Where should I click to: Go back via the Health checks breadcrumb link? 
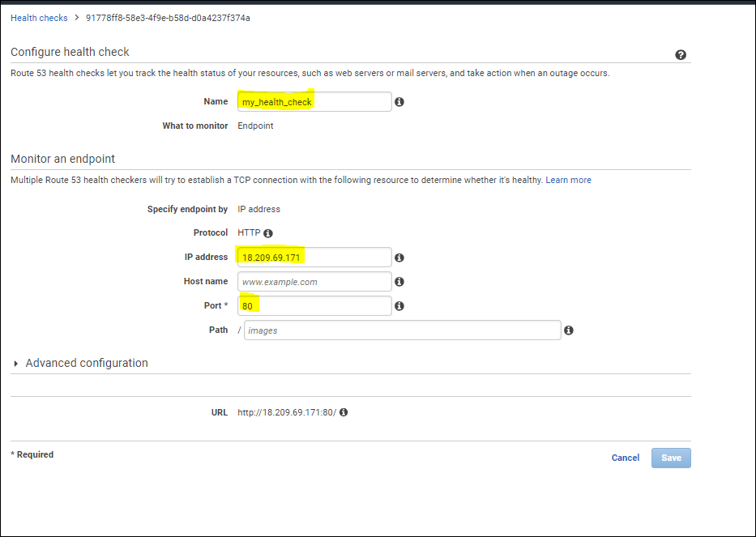[x=39, y=17]
